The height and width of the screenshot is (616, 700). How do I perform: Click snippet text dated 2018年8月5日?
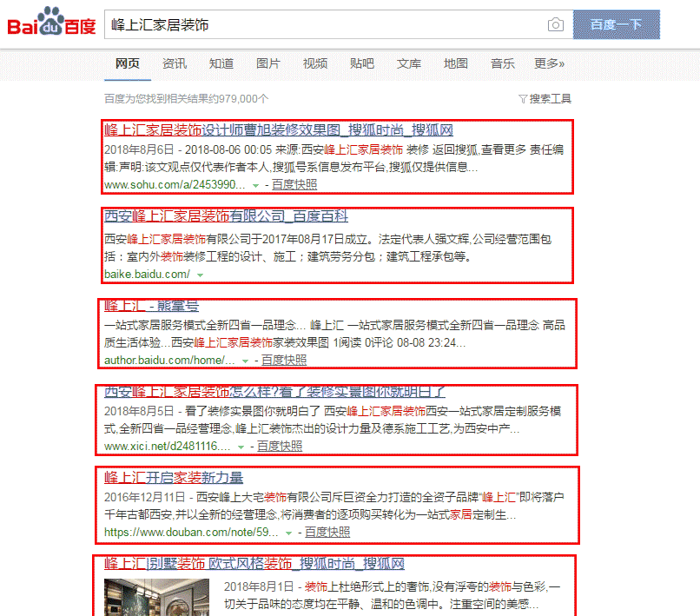(x=333, y=420)
